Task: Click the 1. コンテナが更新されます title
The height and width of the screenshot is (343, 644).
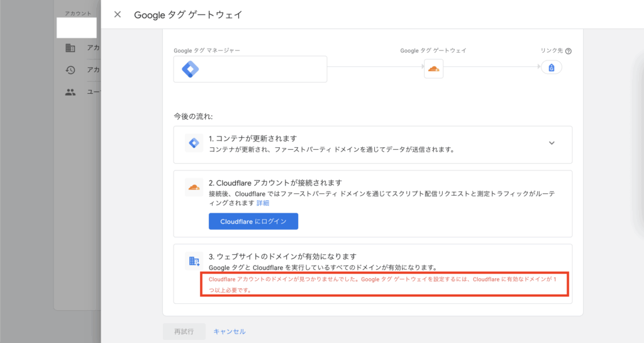Action: 253,138
